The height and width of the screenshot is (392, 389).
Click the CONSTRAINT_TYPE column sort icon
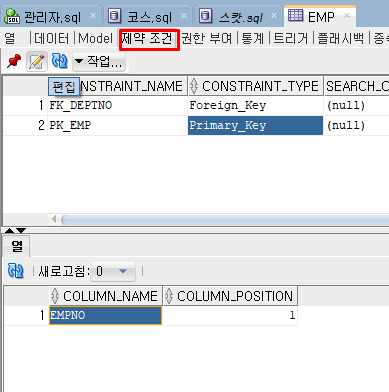pos(194,86)
